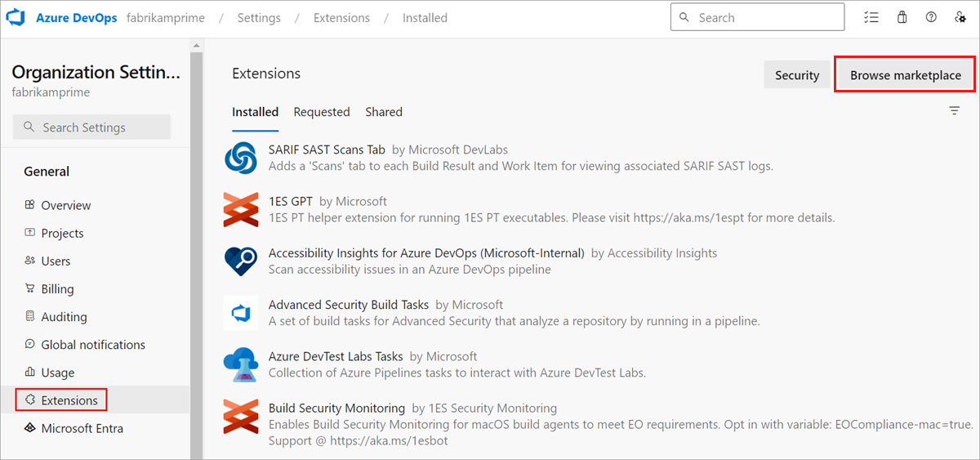Viewport: 980px width, 460px height.
Task: Go to Microsoft Entra settings
Action: (x=82, y=428)
